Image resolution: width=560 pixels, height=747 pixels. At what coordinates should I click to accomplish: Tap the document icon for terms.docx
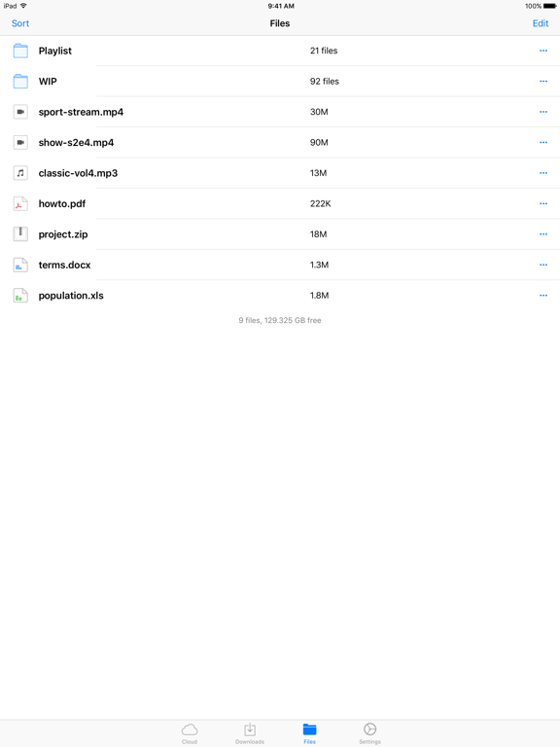(x=20, y=265)
